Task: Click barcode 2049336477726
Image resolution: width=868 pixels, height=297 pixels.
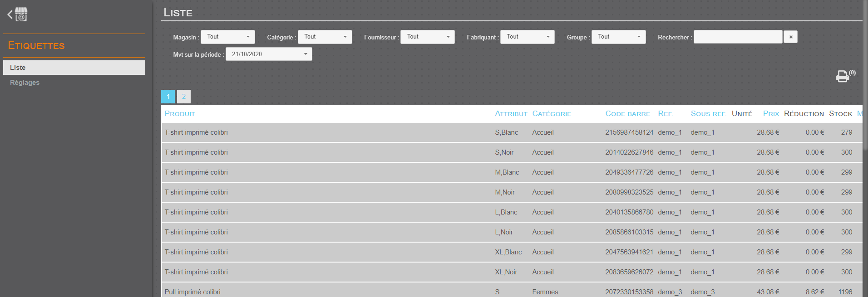Action: coord(629,172)
